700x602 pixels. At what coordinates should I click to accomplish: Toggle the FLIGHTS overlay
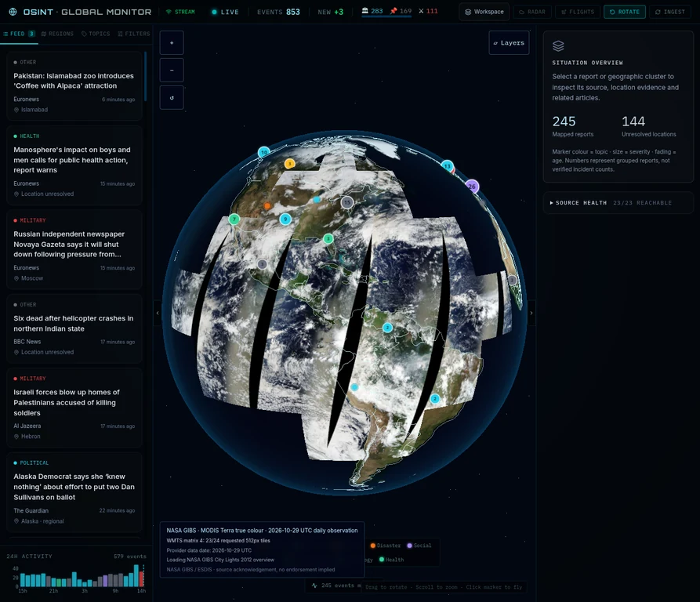(578, 12)
